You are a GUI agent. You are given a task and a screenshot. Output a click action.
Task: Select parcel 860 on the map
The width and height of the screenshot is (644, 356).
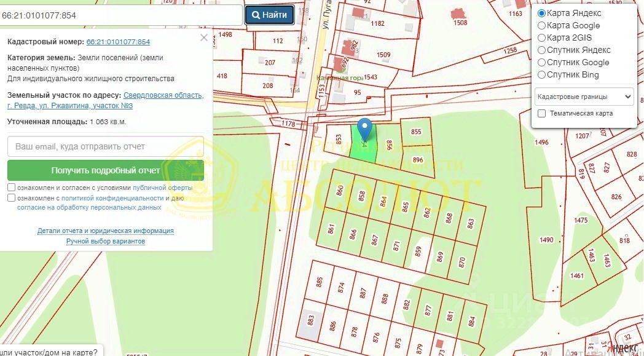click(x=340, y=191)
